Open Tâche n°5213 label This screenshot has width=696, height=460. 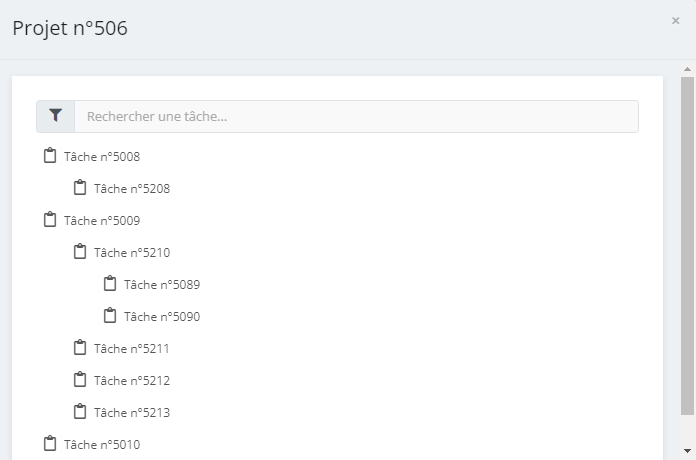click(132, 412)
